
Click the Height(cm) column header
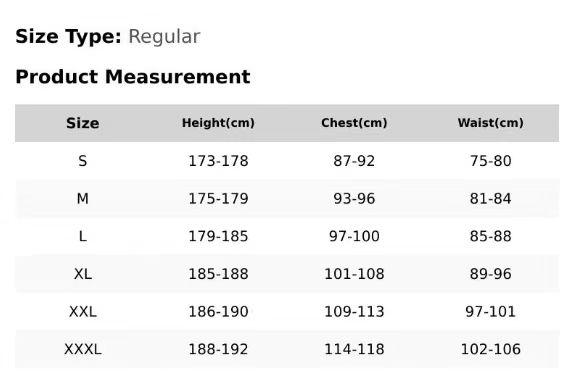tap(218, 123)
